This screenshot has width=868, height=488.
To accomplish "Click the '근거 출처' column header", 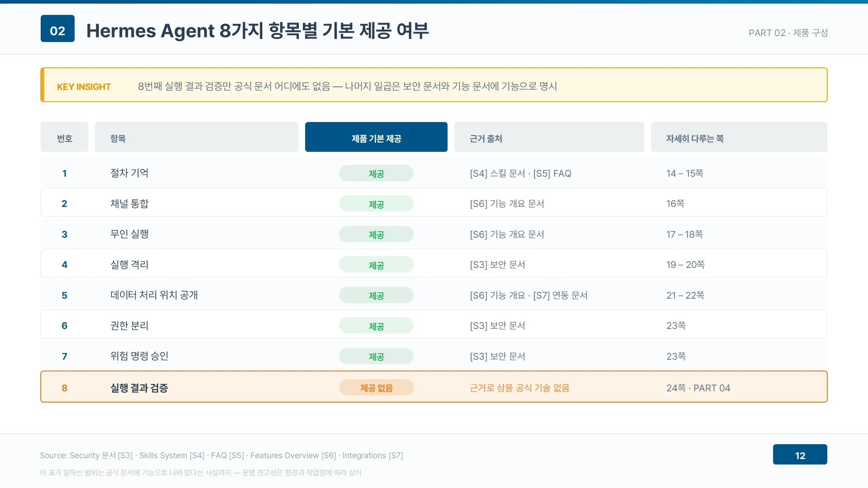I will 549,137.
